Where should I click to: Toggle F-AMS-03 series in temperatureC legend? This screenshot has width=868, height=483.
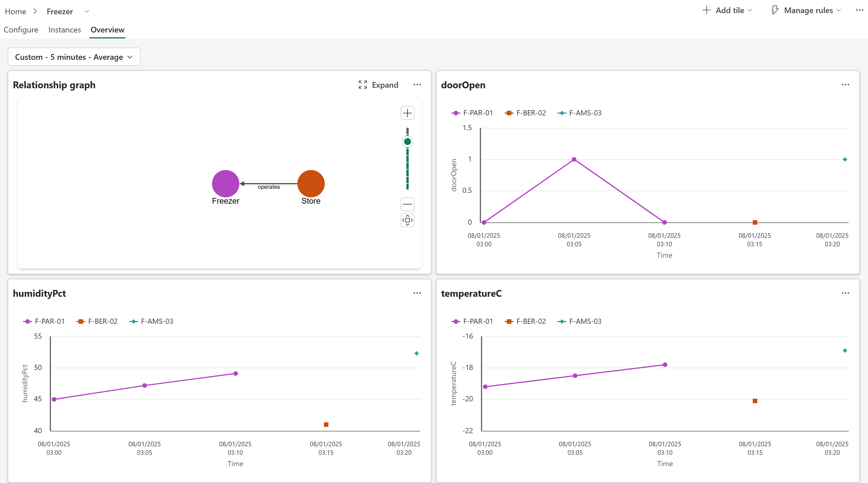(x=579, y=322)
